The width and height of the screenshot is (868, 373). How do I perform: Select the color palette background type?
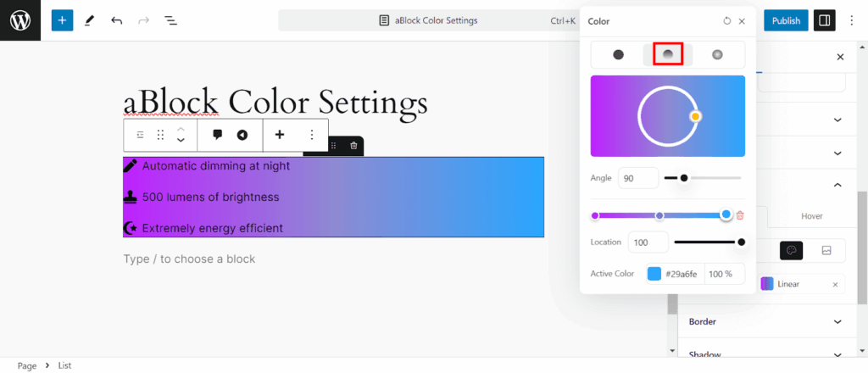click(x=792, y=250)
